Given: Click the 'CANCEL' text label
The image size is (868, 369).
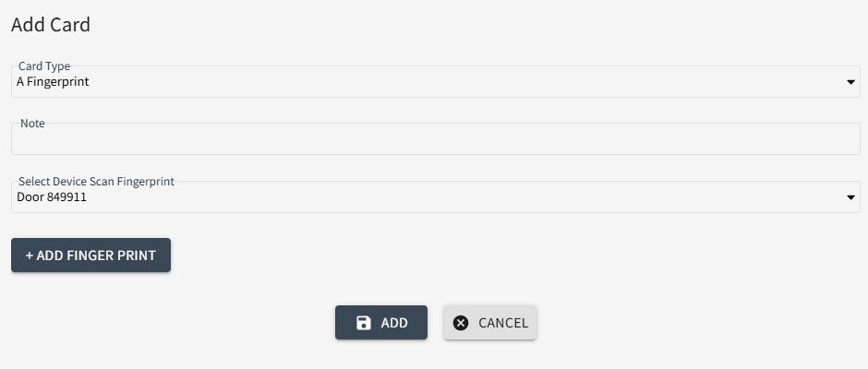Looking at the screenshot, I should pos(503,323).
